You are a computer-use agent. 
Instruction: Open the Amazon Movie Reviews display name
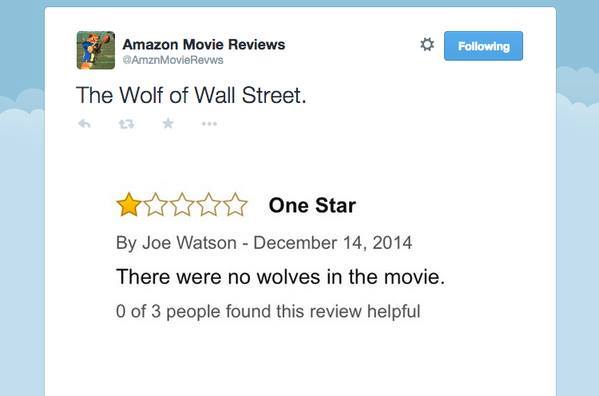tap(204, 44)
